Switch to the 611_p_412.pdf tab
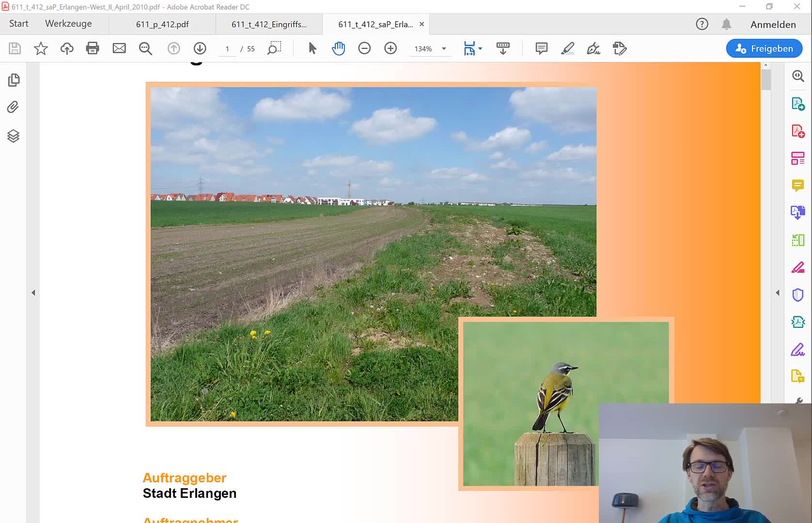Viewport: 812px width, 523px height. (161, 24)
